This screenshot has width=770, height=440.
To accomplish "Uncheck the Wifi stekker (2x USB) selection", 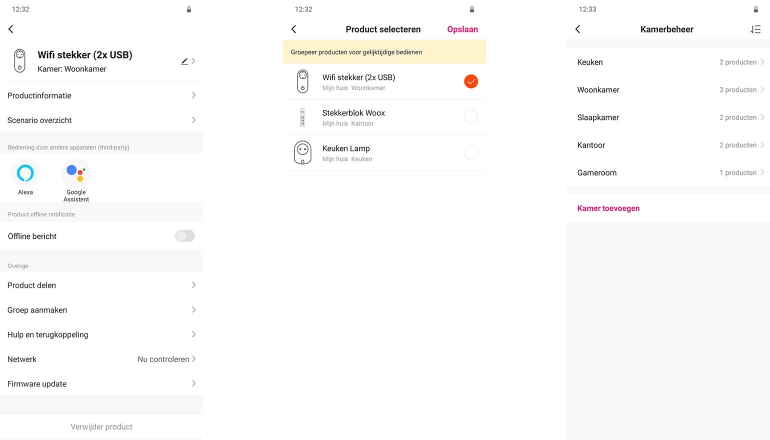I will (x=471, y=81).
